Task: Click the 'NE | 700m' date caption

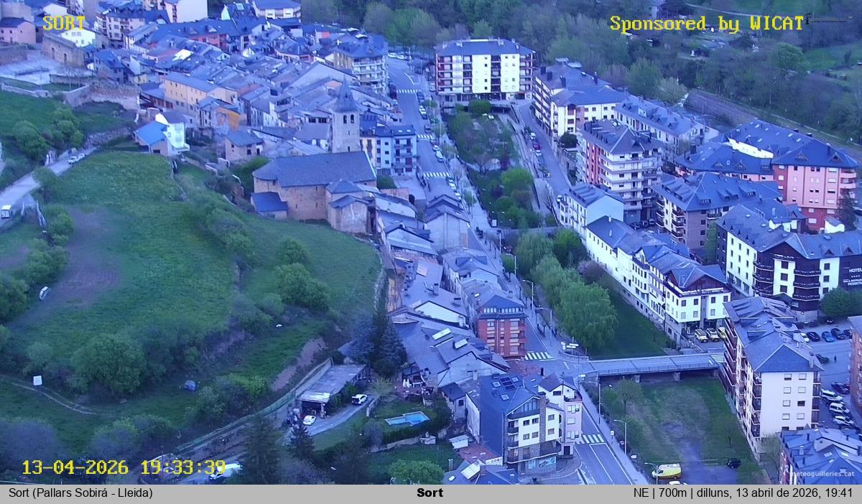Action: tap(743, 493)
